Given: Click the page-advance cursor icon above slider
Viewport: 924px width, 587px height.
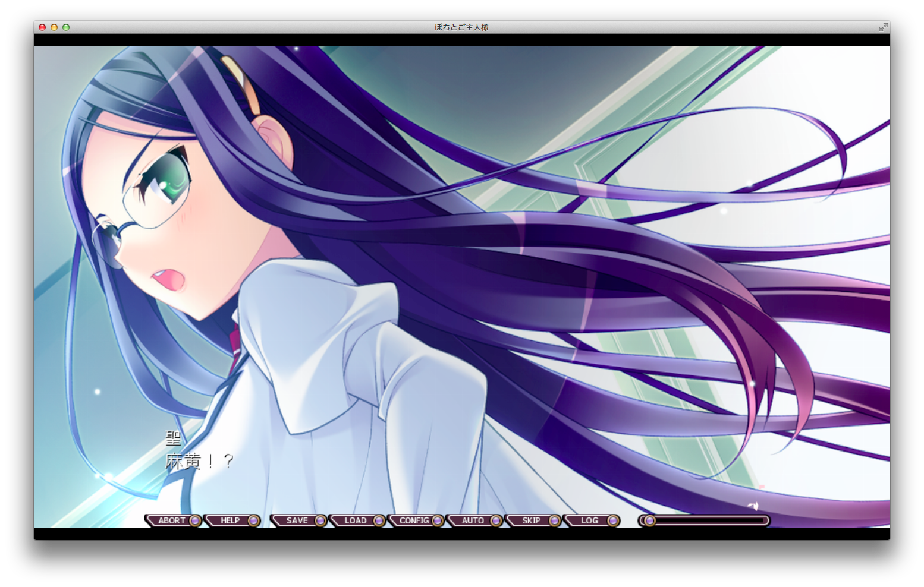Looking at the screenshot, I should tap(754, 506).
